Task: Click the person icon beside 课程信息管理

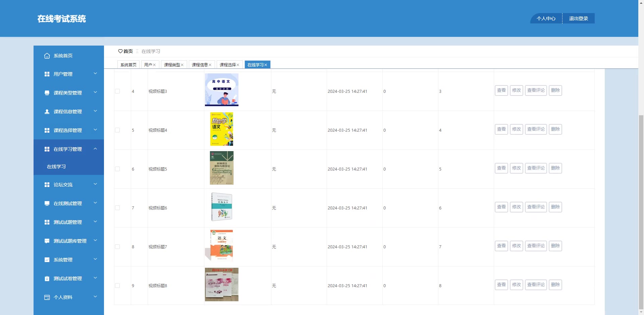Action: pos(47,112)
